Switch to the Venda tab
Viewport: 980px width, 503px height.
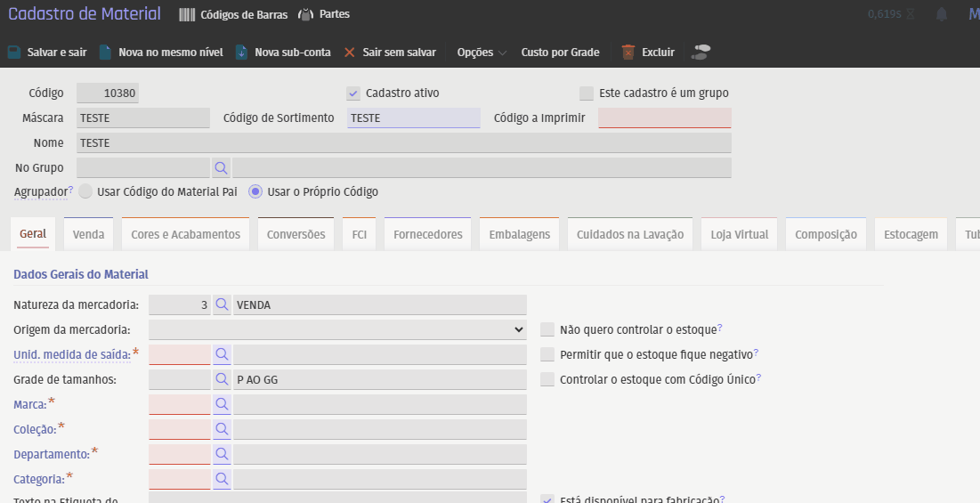click(88, 234)
